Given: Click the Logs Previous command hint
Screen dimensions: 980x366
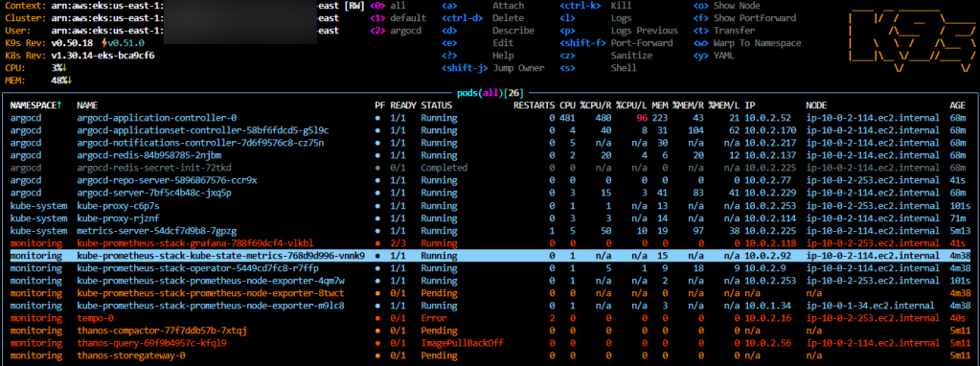Looking at the screenshot, I should pos(619,30).
